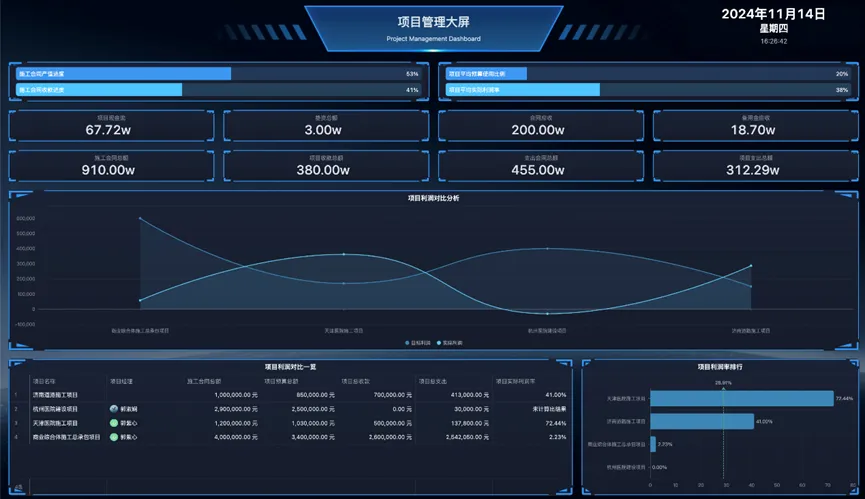The width and height of the screenshot is (865, 499).
Task: Click the 项目实际利润率 column header
Action: [x=520, y=381]
